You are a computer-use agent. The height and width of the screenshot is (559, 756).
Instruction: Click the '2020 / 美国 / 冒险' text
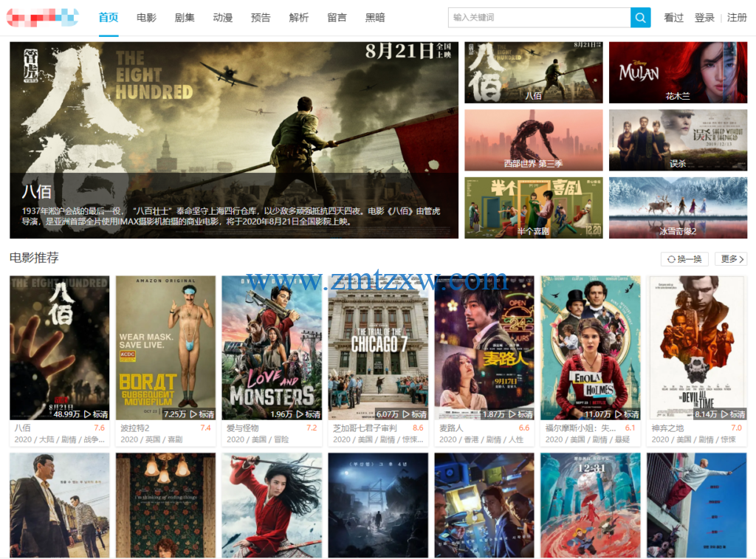pos(258,439)
